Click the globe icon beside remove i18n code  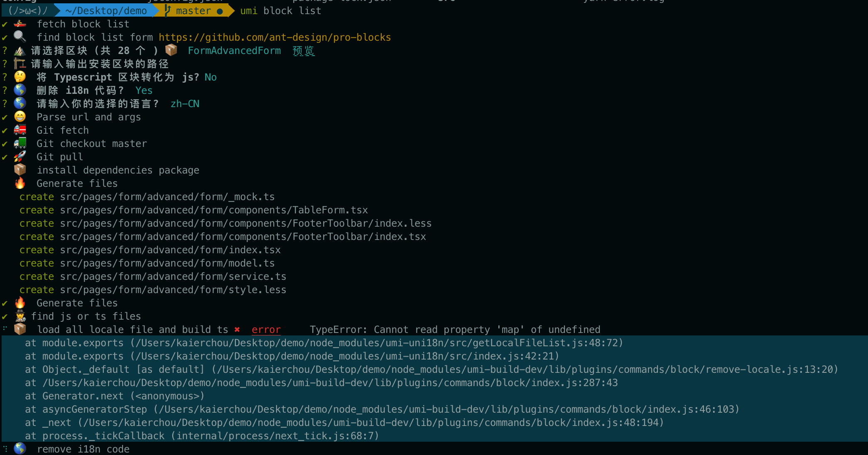click(x=19, y=448)
